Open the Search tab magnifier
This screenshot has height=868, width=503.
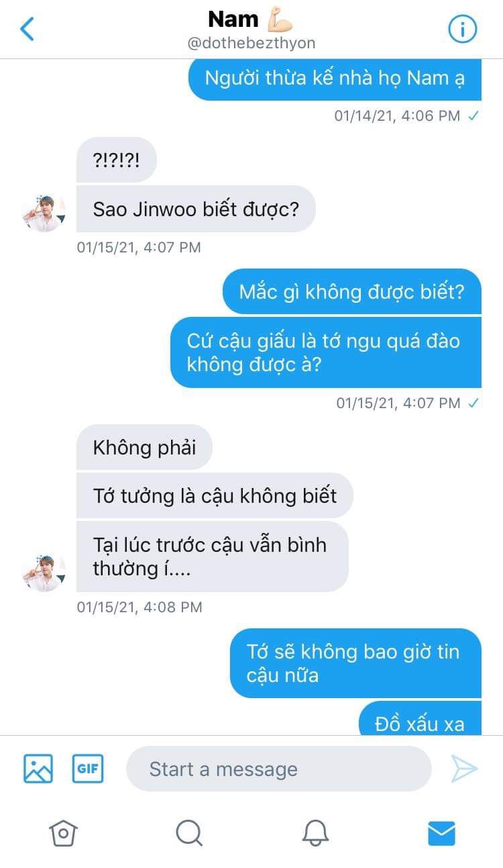(189, 833)
